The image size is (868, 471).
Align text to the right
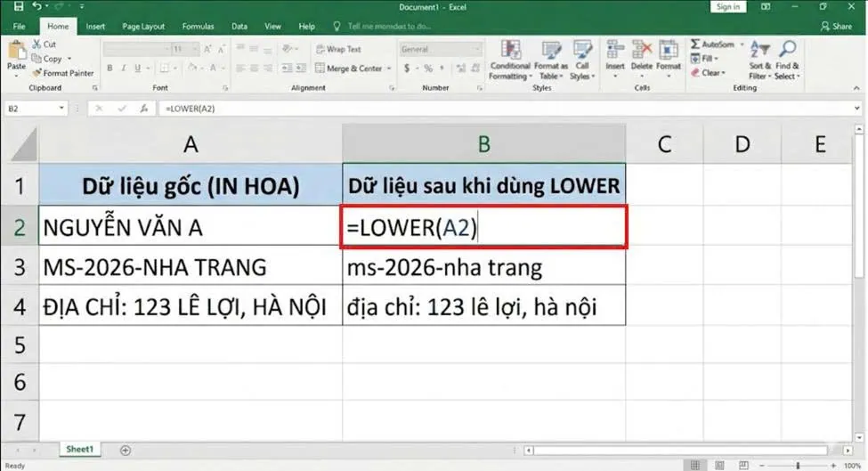coord(268,68)
